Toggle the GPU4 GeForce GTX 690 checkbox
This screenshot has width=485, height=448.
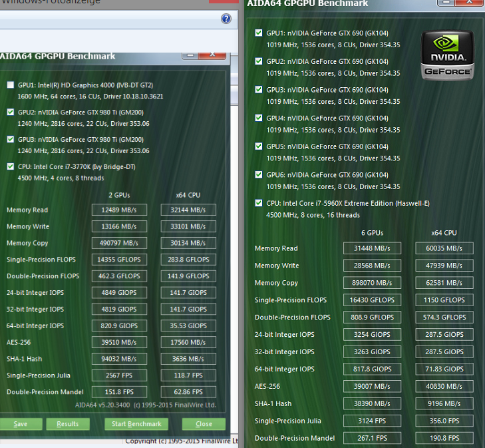click(x=259, y=118)
